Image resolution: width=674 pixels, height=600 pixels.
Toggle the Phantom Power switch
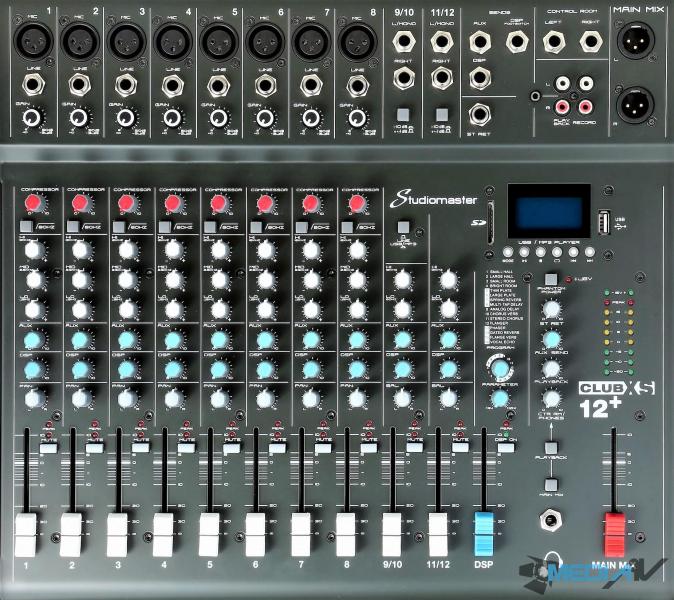point(551,279)
